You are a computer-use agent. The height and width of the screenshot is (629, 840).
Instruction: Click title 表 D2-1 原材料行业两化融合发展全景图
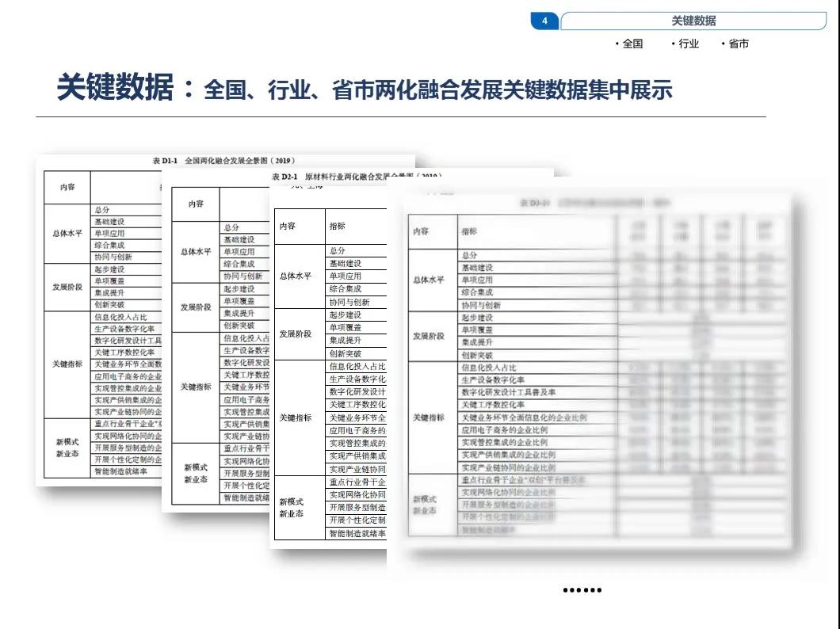(357, 176)
